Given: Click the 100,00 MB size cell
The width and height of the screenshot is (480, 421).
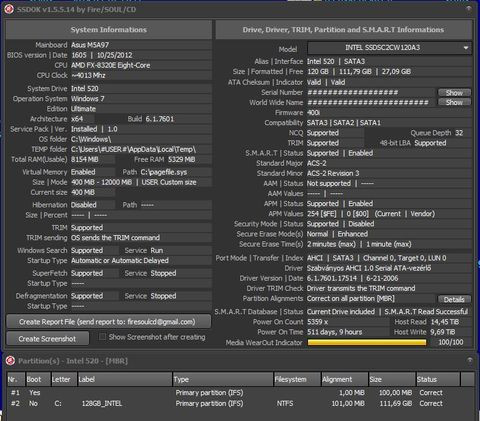Looking at the screenshot, I should point(395,393).
